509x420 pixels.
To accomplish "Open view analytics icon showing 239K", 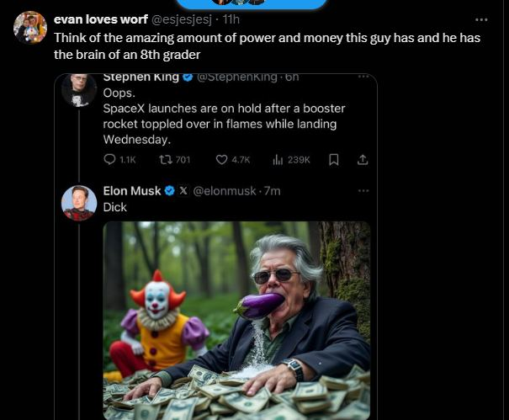I will [278, 160].
